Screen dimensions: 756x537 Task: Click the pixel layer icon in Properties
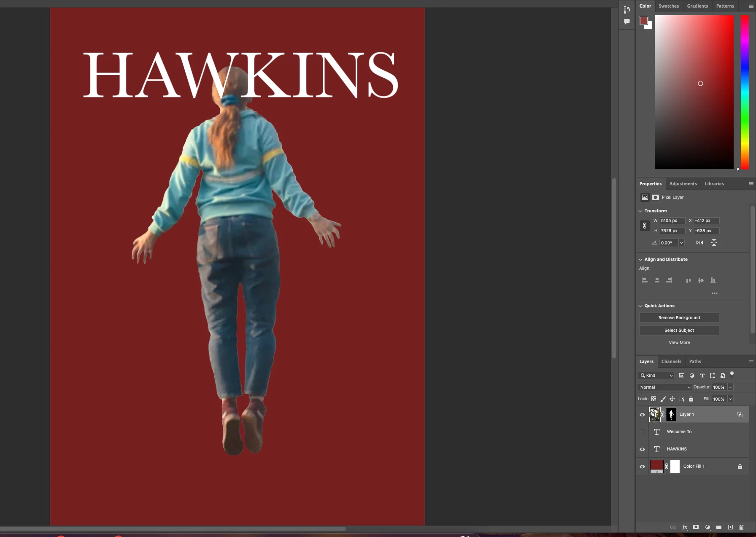pyautogui.click(x=645, y=197)
